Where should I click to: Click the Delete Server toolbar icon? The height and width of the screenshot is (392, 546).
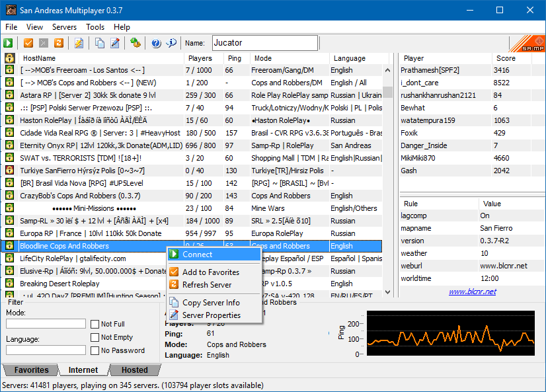[44, 43]
